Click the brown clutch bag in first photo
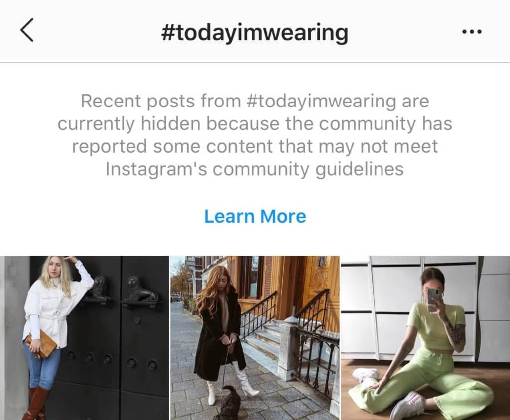 click(41, 344)
